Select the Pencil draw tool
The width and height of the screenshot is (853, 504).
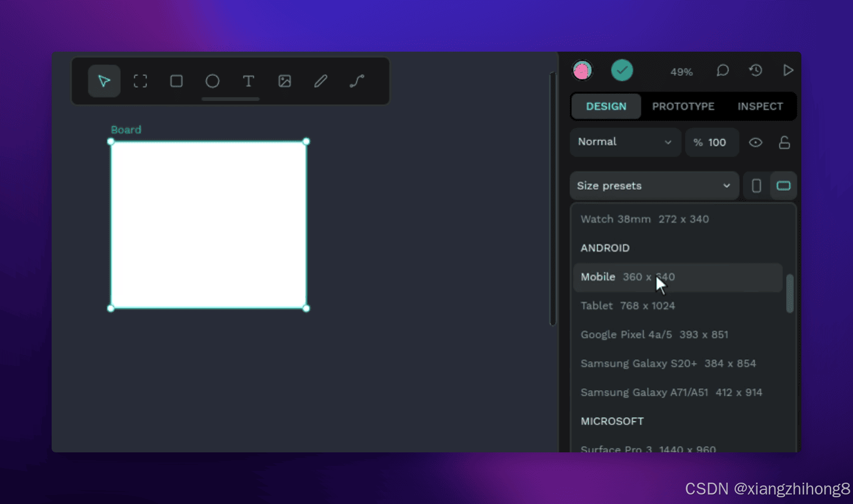(x=320, y=81)
